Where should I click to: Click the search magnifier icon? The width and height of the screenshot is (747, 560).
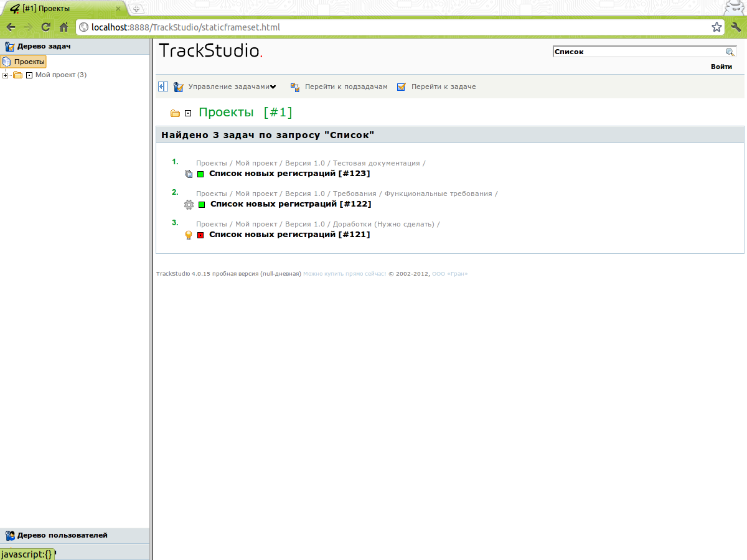pos(730,52)
